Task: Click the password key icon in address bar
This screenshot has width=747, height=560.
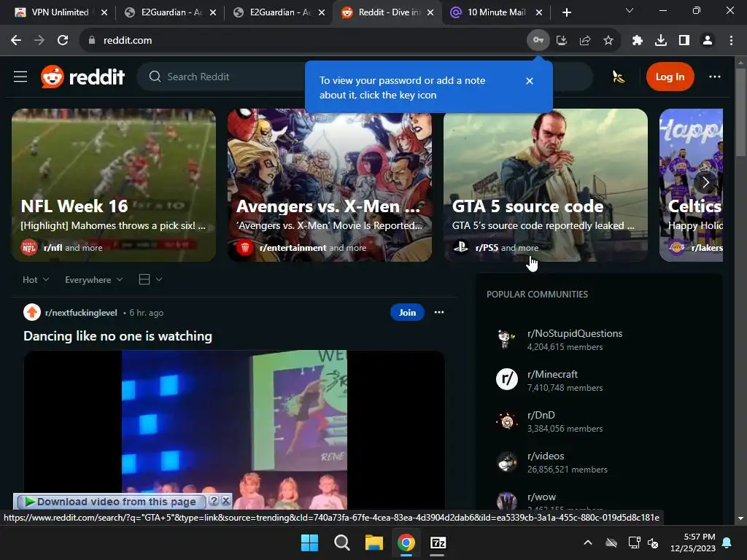Action: tap(538, 41)
